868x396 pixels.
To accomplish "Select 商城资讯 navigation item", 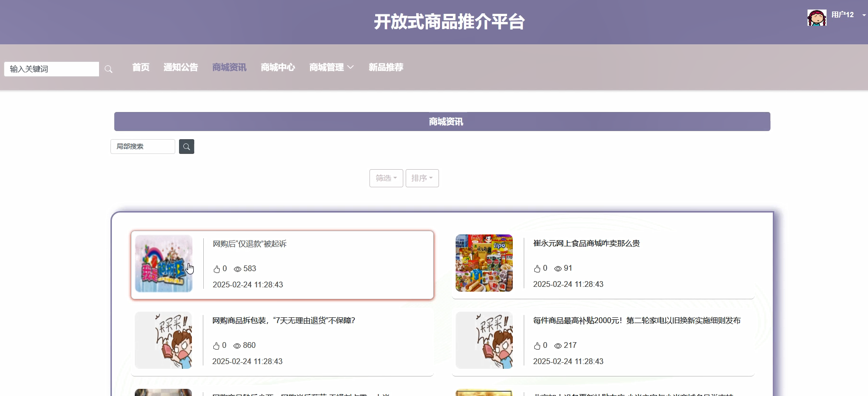I will click(229, 67).
